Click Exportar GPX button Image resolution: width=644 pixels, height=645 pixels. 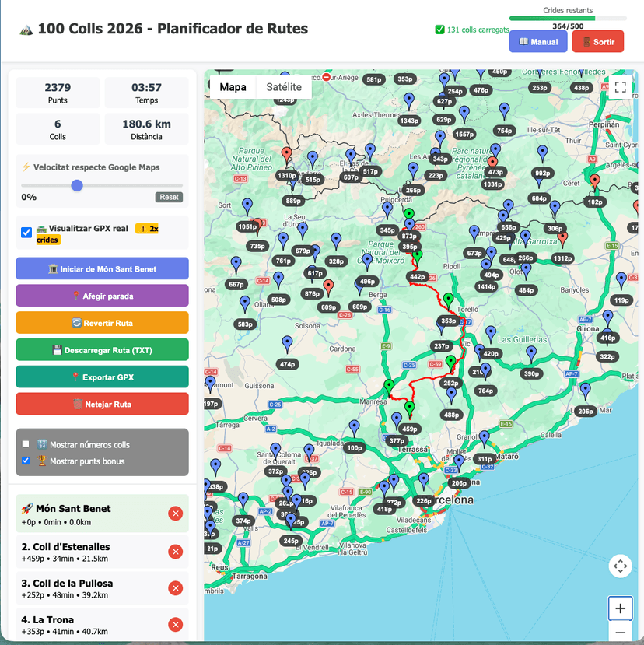coord(102,377)
